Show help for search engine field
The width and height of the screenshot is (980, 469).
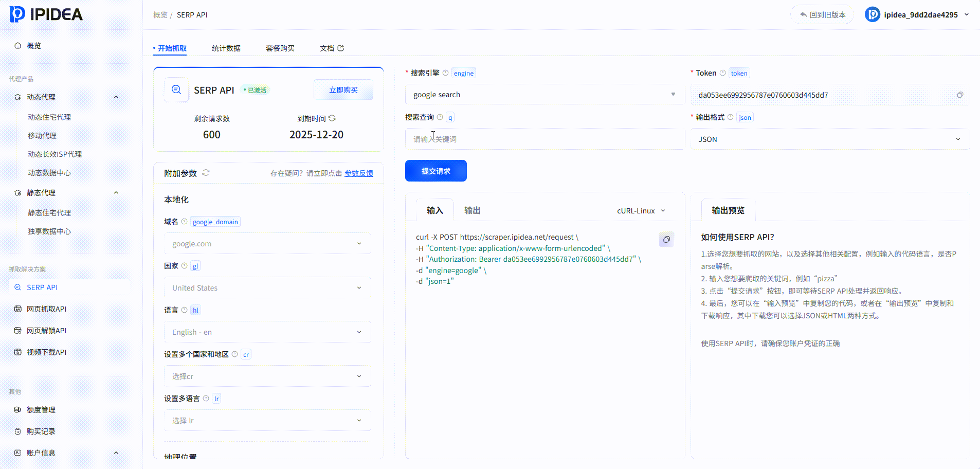pos(445,73)
